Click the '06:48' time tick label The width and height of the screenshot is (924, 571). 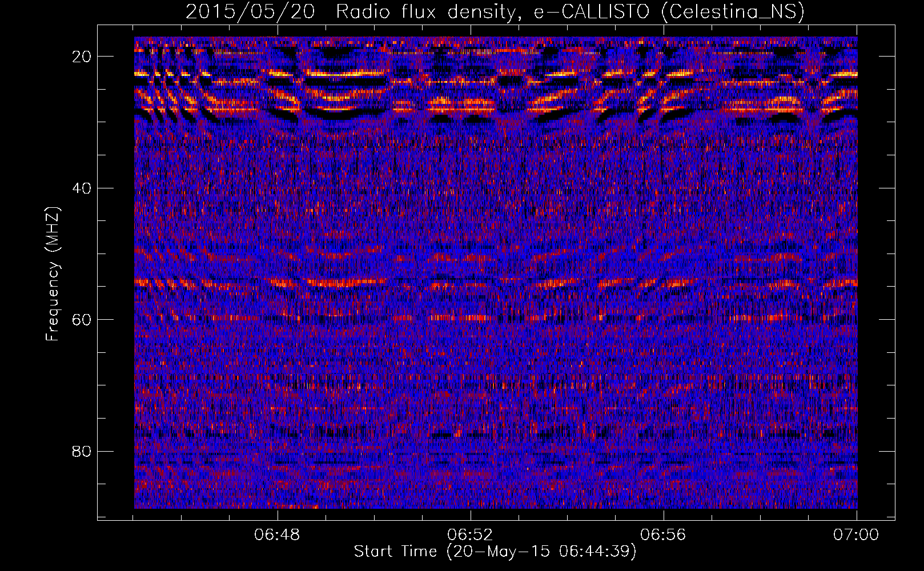pos(278,535)
